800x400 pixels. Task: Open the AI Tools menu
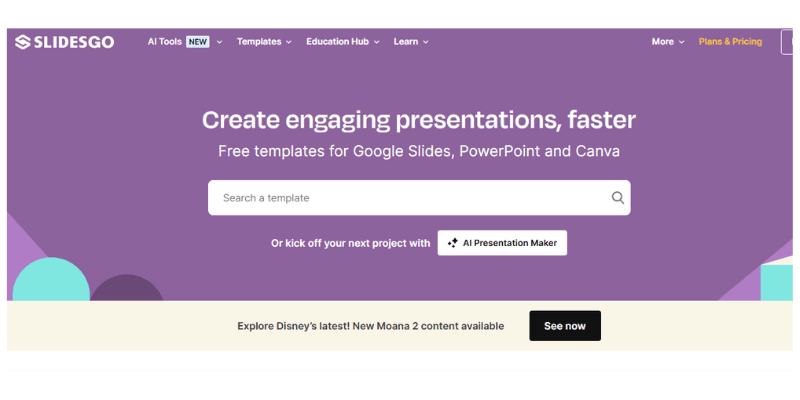165,42
